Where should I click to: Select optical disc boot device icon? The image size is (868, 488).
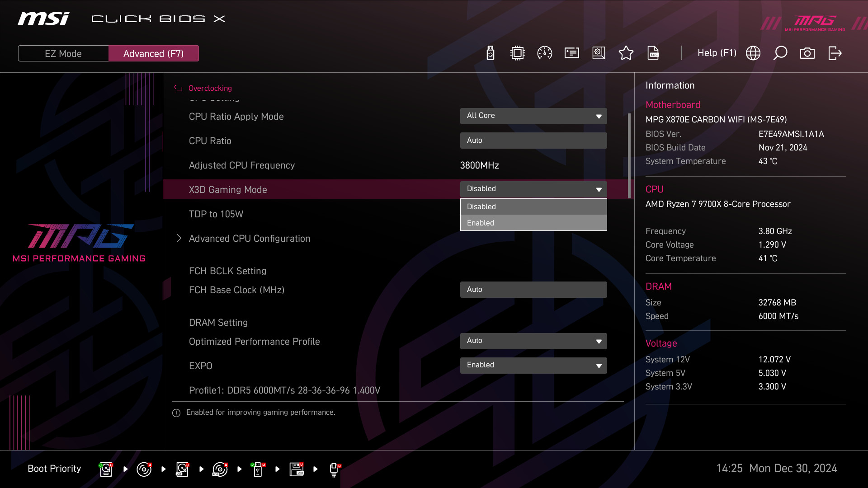(144, 469)
